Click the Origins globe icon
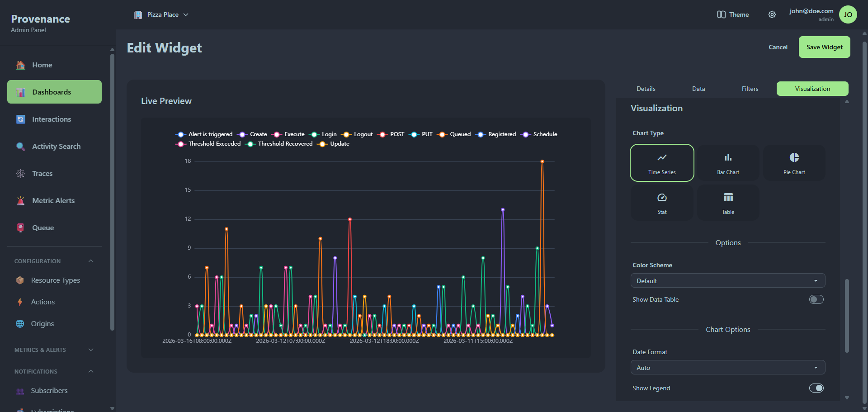 tap(20, 323)
